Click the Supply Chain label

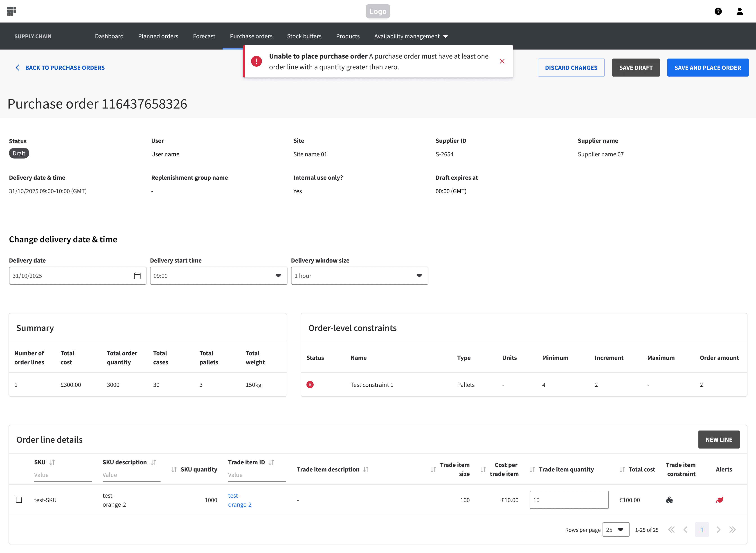pyautogui.click(x=33, y=36)
